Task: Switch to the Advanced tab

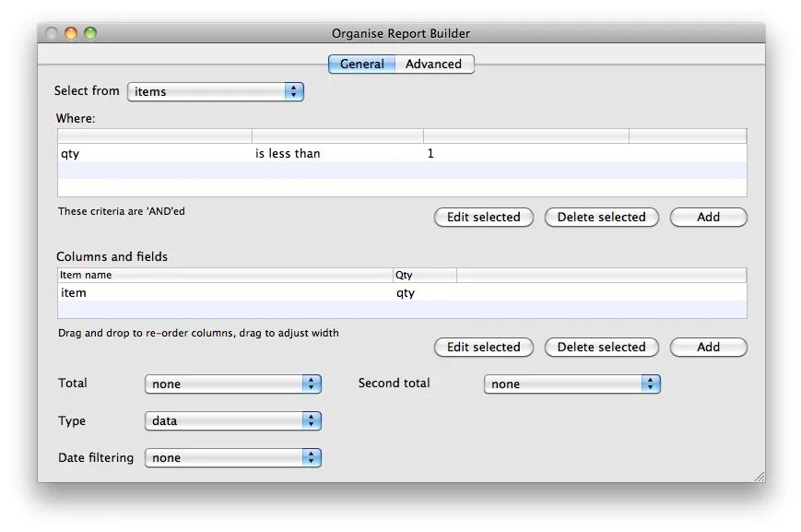Action: click(x=434, y=64)
